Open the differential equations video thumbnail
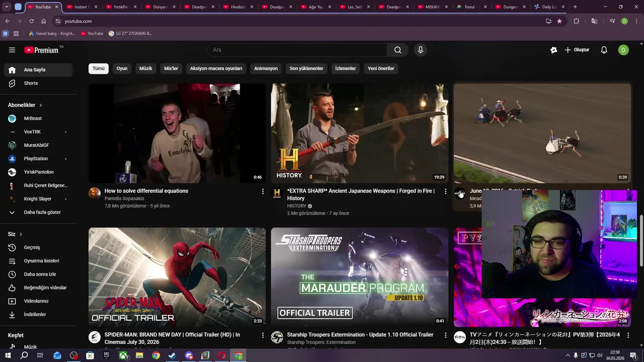The image size is (644, 362). point(177,133)
